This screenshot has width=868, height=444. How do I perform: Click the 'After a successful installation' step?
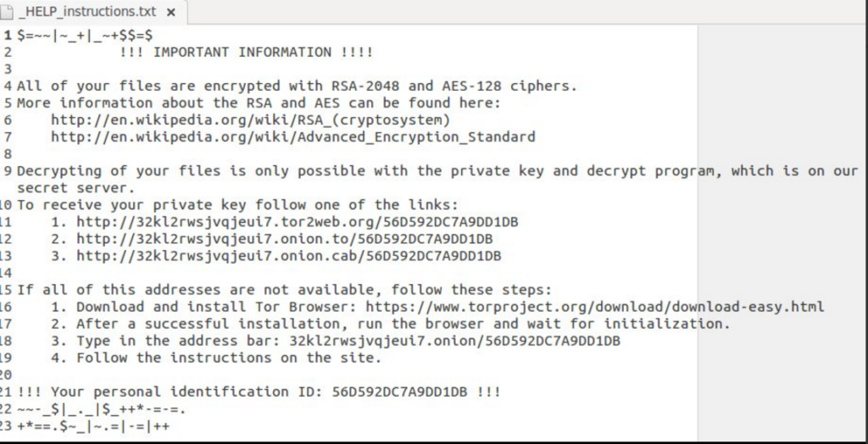403,324
